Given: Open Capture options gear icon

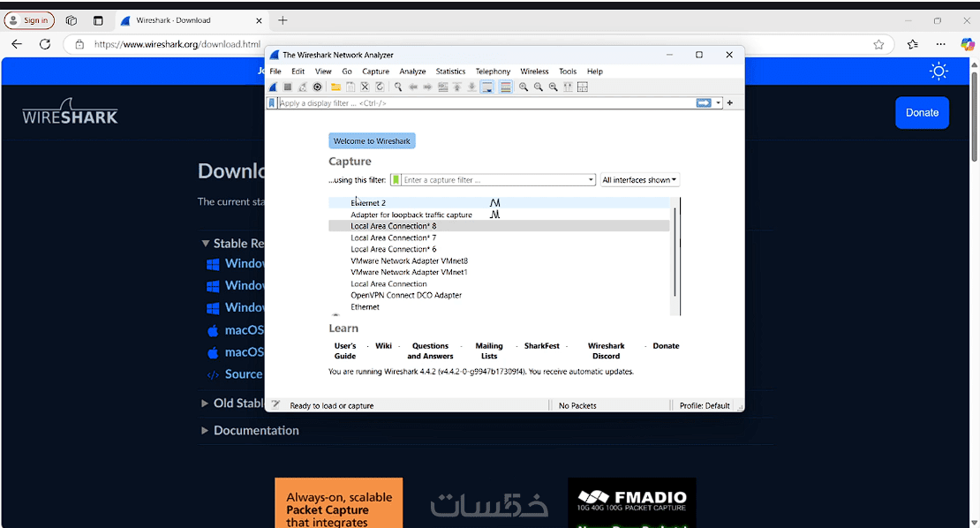Looking at the screenshot, I should pos(318,87).
